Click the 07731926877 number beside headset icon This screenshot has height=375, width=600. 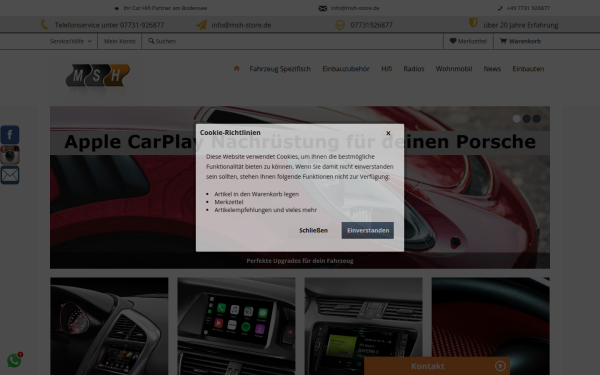tap(371, 25)
